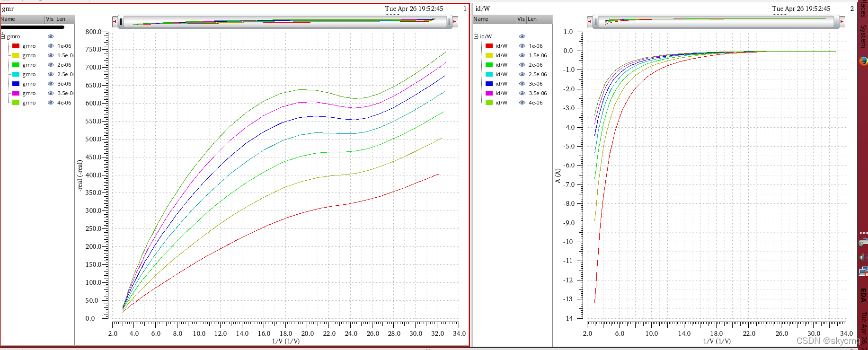The image size is (868, 350).
Task: Click the yellow swatch of id/W 1.5e-06
Action: coord(489,55)
